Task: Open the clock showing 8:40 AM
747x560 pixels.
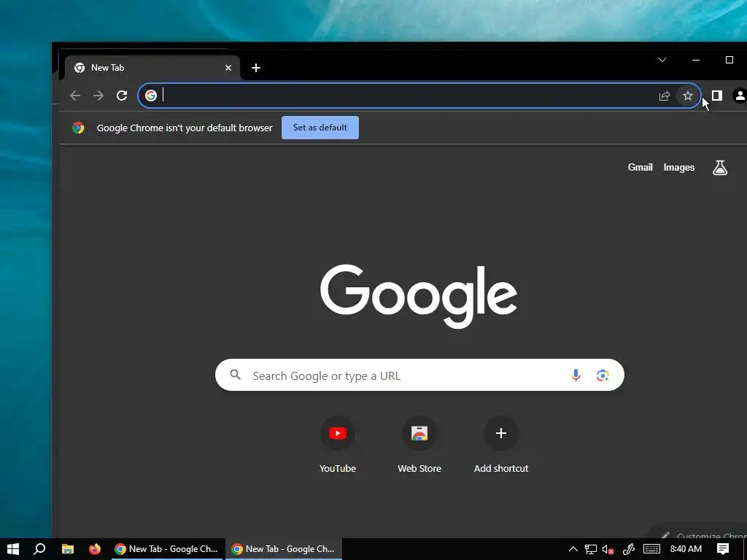Action: point(686,549)
